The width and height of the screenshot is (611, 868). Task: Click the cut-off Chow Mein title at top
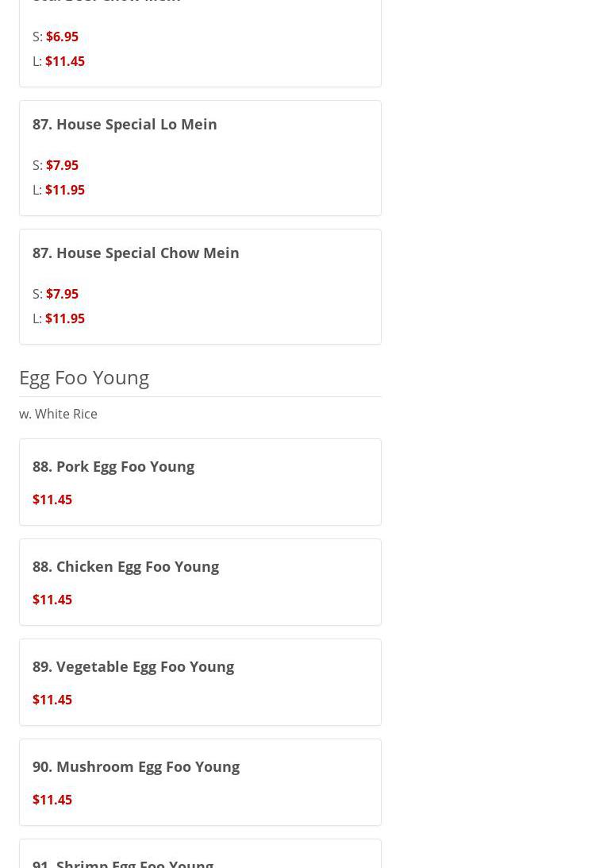(x=107, y=2)
